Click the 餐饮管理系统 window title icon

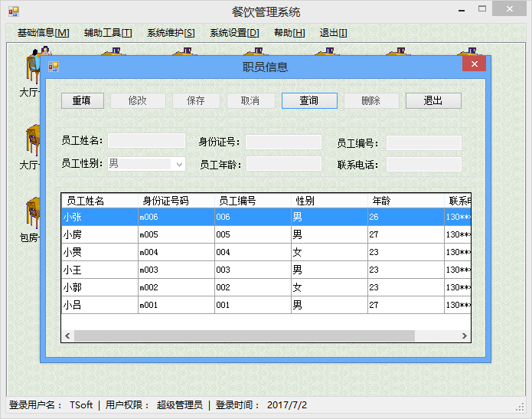click(x=14, y=12)
